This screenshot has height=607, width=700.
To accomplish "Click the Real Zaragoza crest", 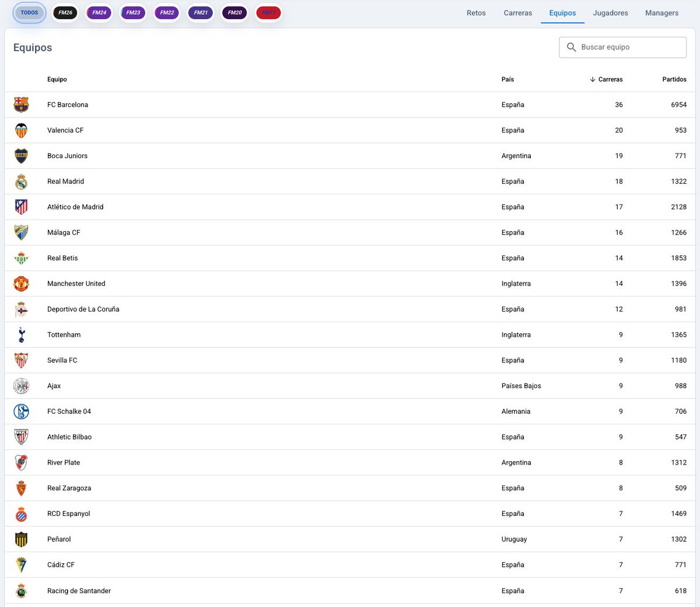I will [21, 488].
